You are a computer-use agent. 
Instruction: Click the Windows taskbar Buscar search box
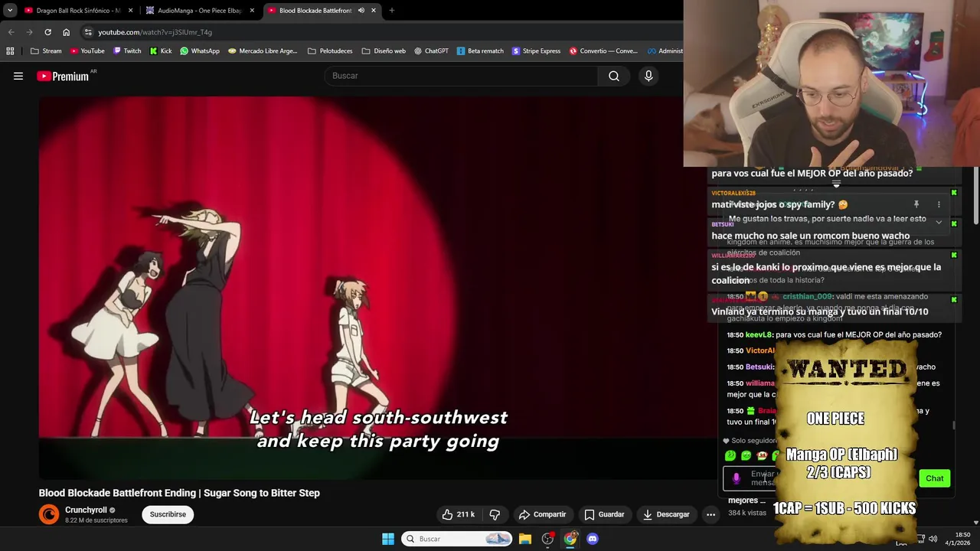click(x=456, y=539)
